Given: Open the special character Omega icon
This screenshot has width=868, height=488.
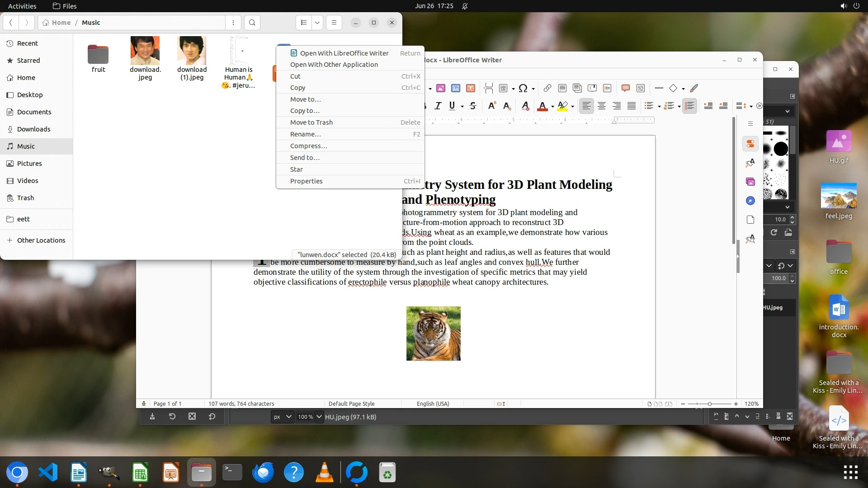Looking at the screenshot, I should point(523,88).
